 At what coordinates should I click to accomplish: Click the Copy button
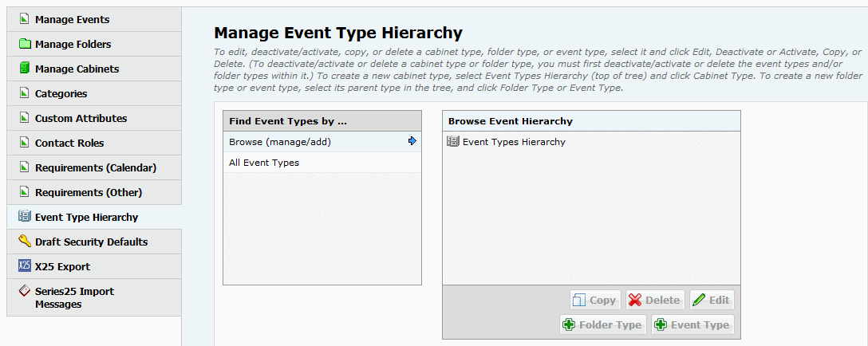click(x=595, y=300)
